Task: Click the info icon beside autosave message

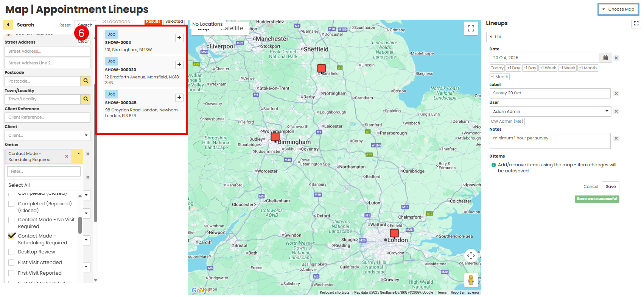Action: (493, 165)
